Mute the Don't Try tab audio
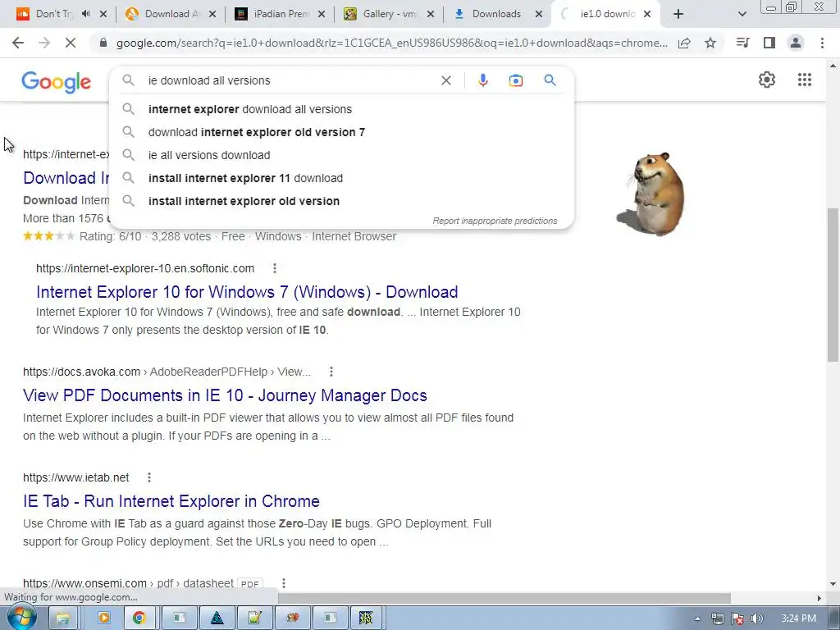 click(x=85, y=13)
